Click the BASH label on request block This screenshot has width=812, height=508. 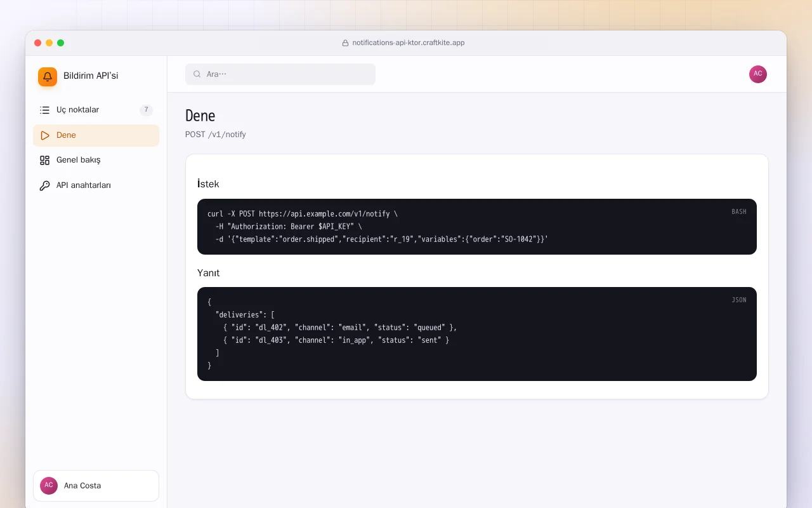point(739,212)
